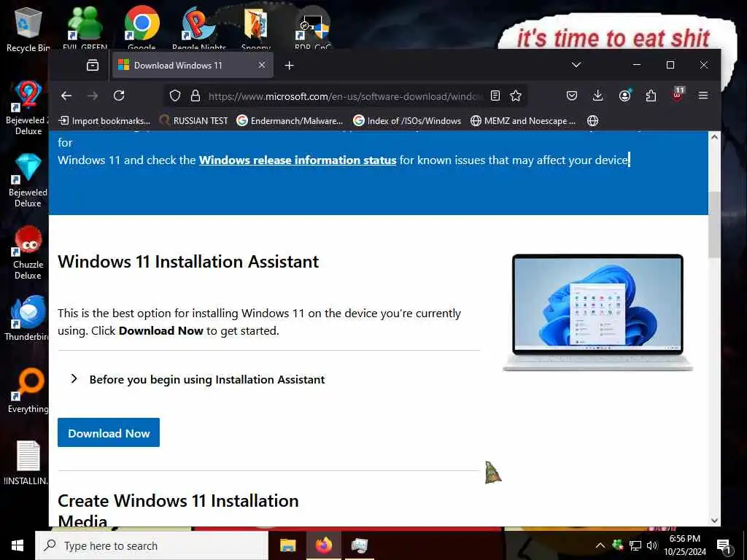
Task: Click the vertical scrollbar thumb
Action: (714, 225)
